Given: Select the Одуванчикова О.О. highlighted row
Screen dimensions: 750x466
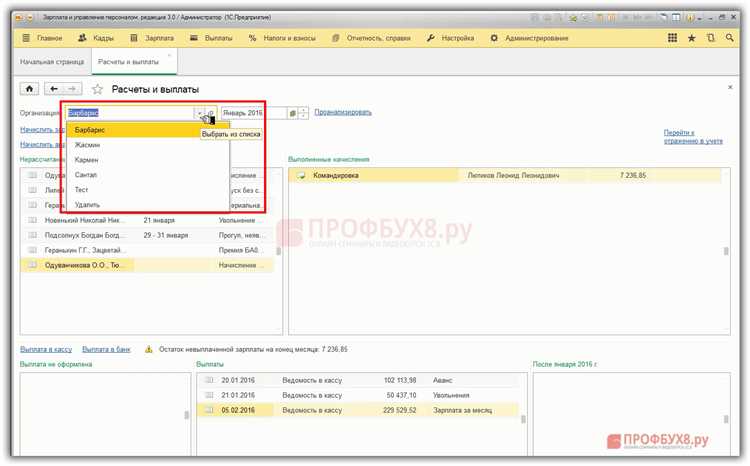Looking at the screenshot, I should click(147, 265).
